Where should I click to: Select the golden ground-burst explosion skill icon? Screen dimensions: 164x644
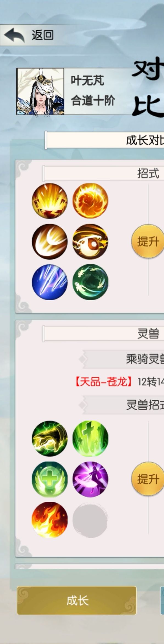49,201
